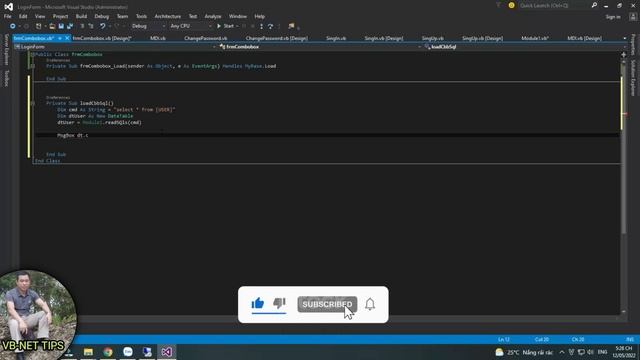Open the Debug menu
The height and width of the screenshot is (360, 640).
pos(102,16)
